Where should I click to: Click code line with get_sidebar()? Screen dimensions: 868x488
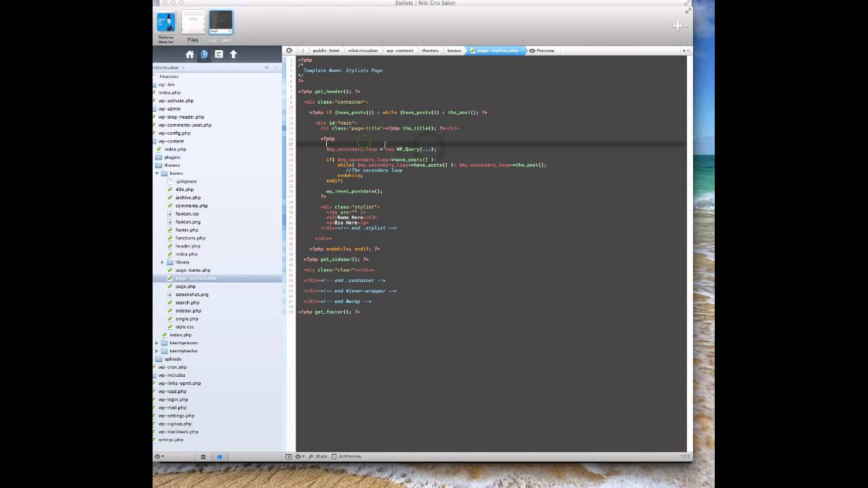tap(336, 260)
